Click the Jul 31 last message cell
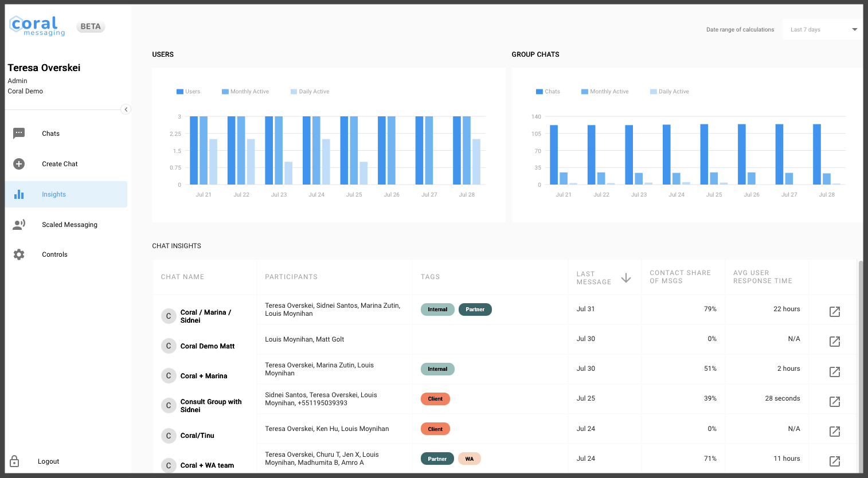This screenshot has width=868, height=478. coord(586,309)
